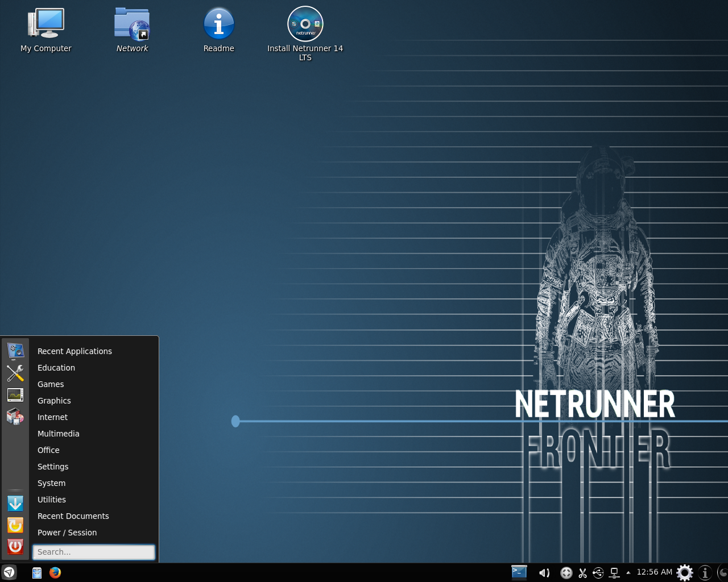Click the Netrunner launcher menu button

(x=9, y=572)
